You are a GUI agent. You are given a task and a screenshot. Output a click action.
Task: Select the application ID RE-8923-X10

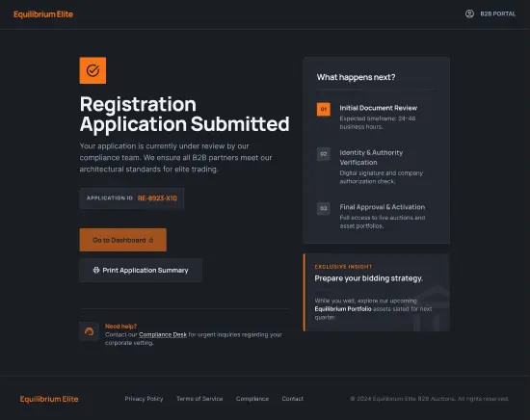(157, 198)
